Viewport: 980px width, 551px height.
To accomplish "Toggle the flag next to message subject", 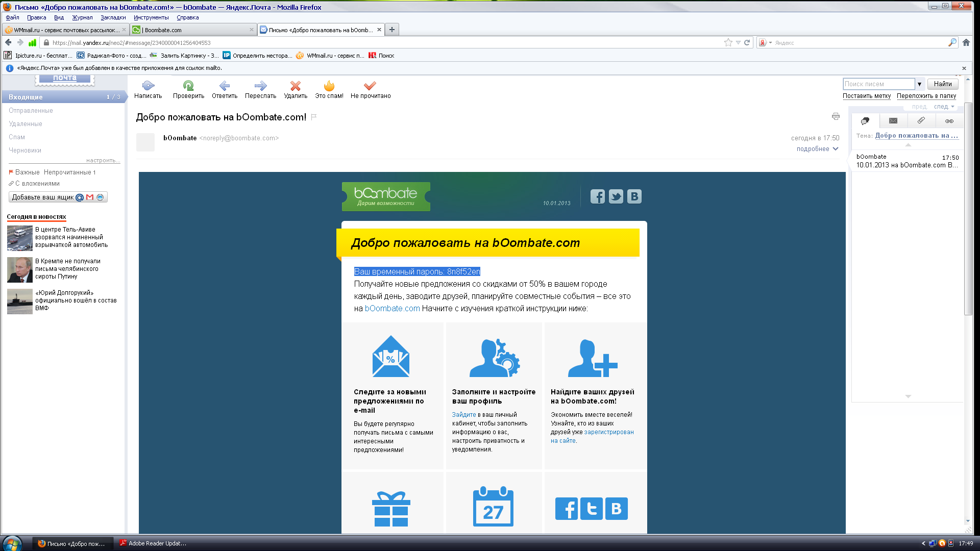I will coord(314,117).
